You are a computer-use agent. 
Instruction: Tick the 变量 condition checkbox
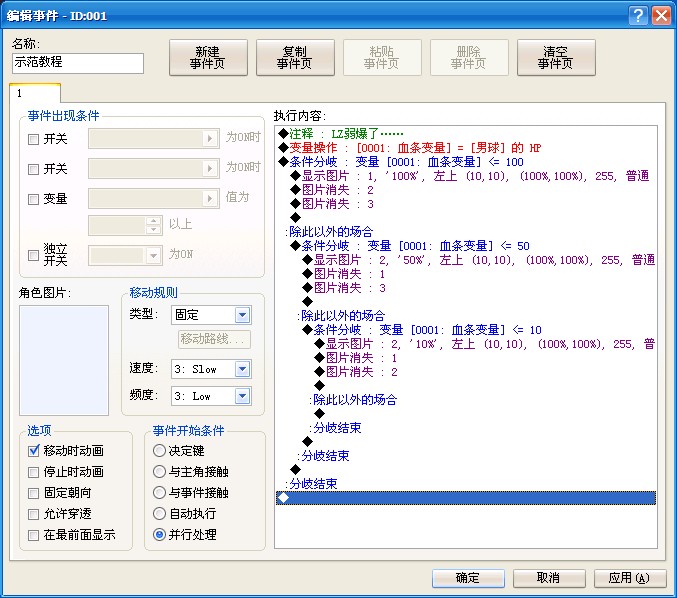tap(33, 199)
